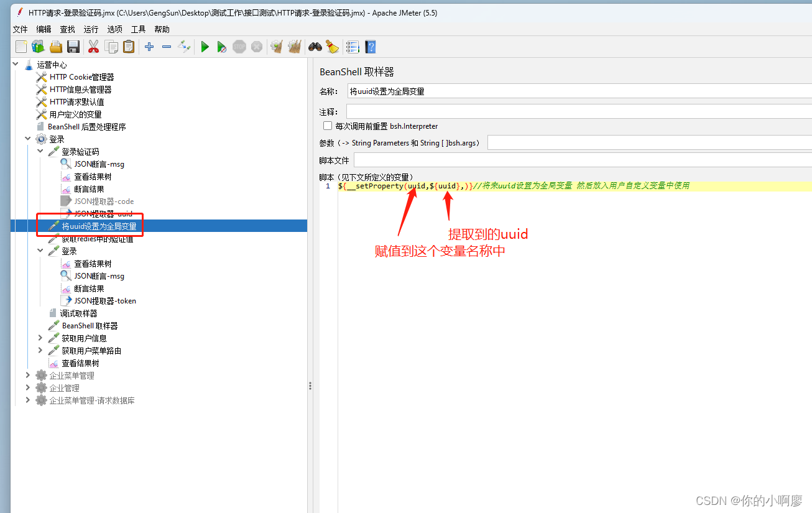Click the 注释 comment input field
This screenshot has width=812, height=513.
click(x=579, y=112)
